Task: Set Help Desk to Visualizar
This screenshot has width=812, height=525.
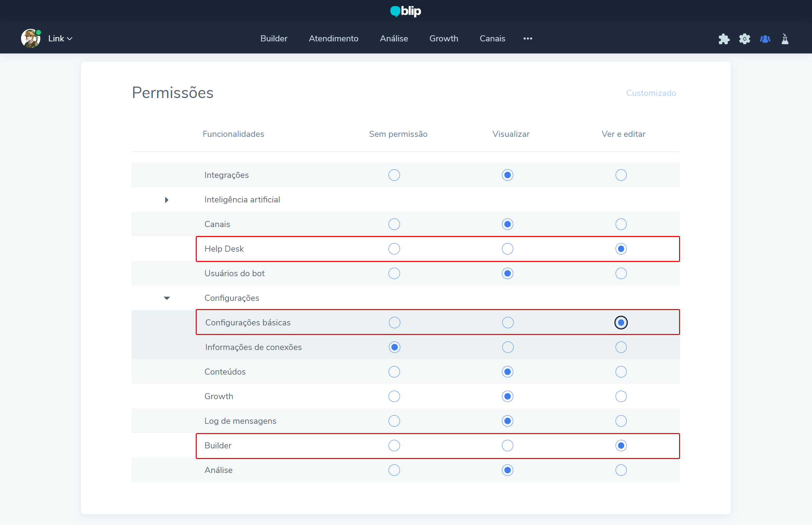Action: pos(507,249)
